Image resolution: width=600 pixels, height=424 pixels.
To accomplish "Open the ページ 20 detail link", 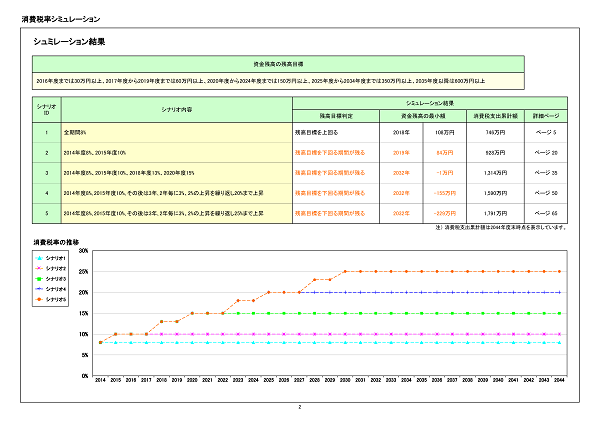I will coord(546,152).
